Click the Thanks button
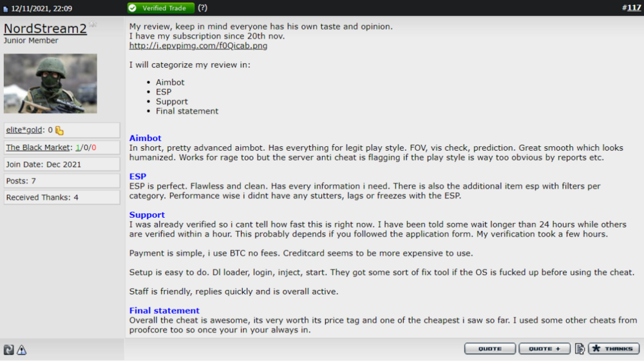This screenshot has width=644, height=364. (x=614, y=349)
